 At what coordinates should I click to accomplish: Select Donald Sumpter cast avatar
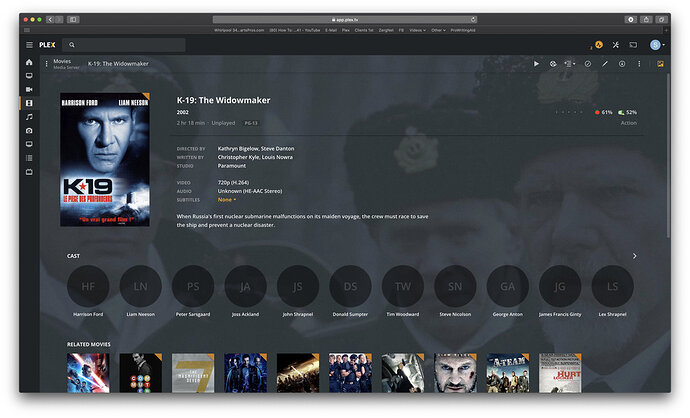(x=350, y=286)
